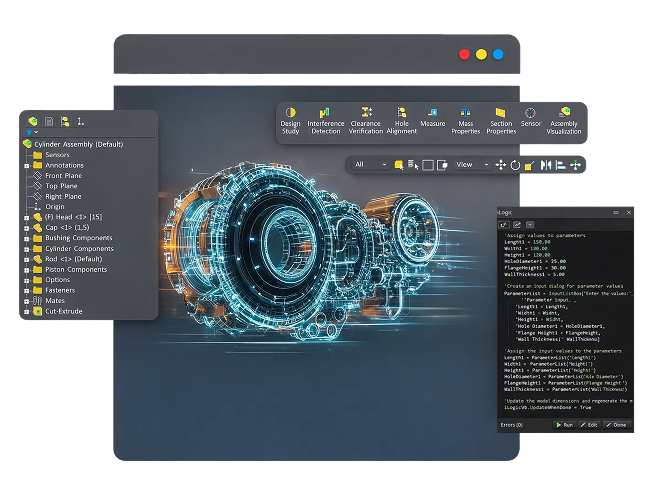Click the yellow square with diagonal line icon

pyautogui.click(x=529, y=165)
